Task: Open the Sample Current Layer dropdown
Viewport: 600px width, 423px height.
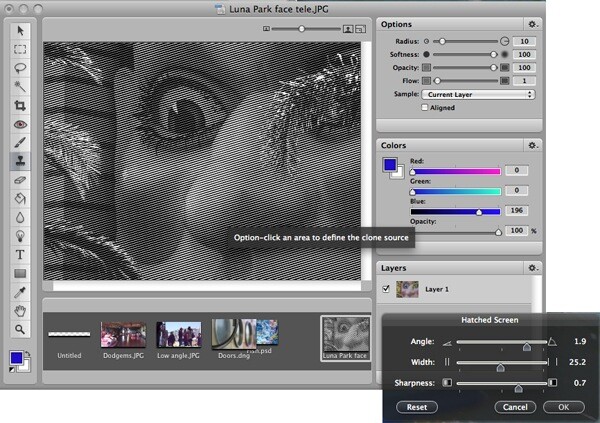Action: pos(478,95)
